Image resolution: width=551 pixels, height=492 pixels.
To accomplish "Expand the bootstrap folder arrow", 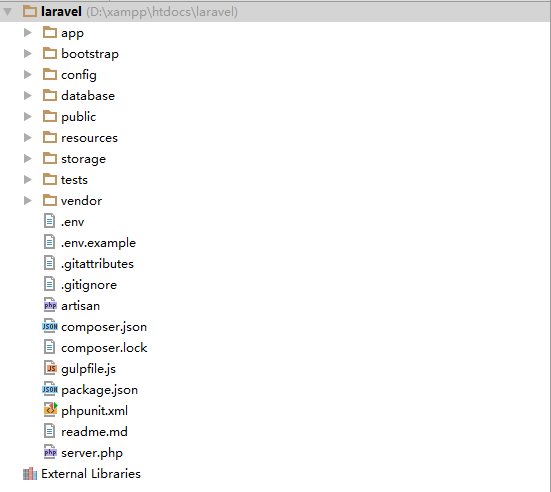I will tap(27, 54).
